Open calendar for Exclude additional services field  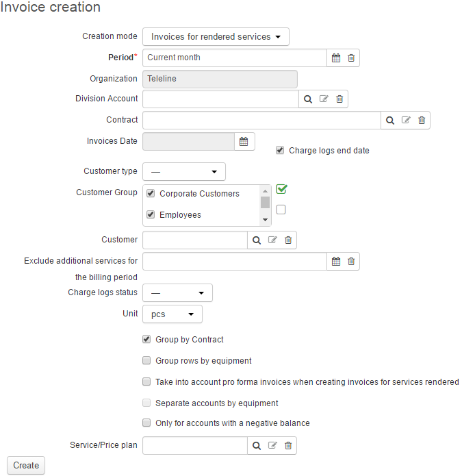coord(336,262)
